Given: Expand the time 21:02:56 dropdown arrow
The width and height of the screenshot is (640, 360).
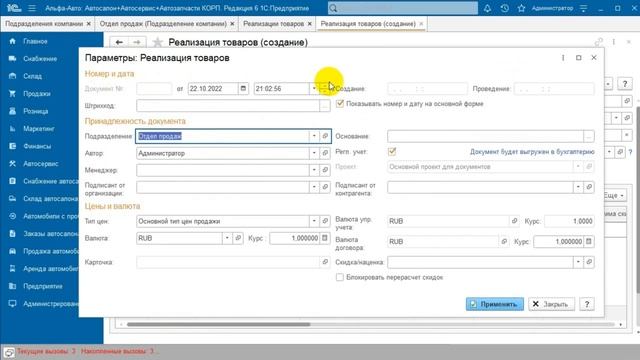Looking at the screenshot, I should pos(314,89).
